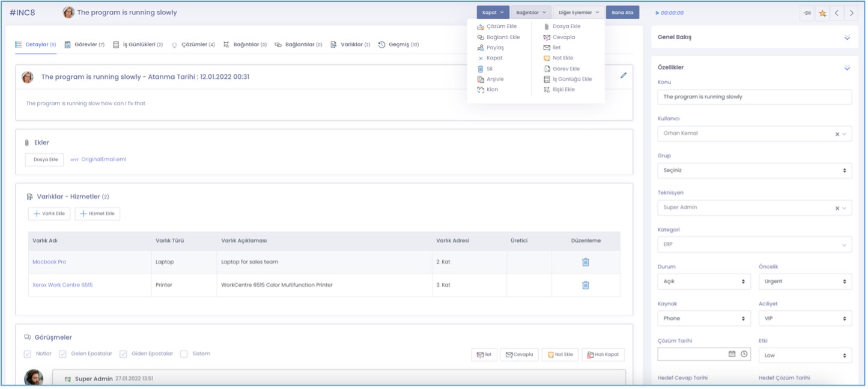Delete the Macbook Pro asset via trash icon

[585, 262]
